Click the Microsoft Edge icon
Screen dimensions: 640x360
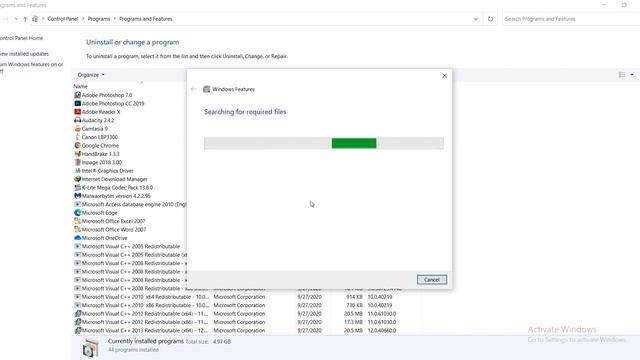(x=78, y=213)
